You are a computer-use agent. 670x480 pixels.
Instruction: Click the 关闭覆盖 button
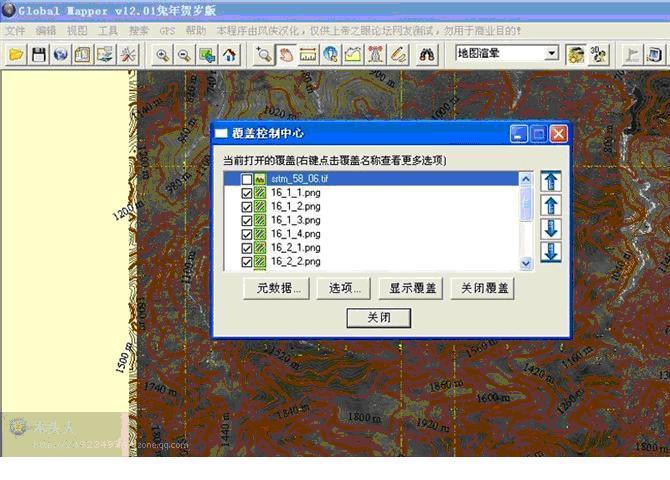pyautogui.click(x=483, y=288)
